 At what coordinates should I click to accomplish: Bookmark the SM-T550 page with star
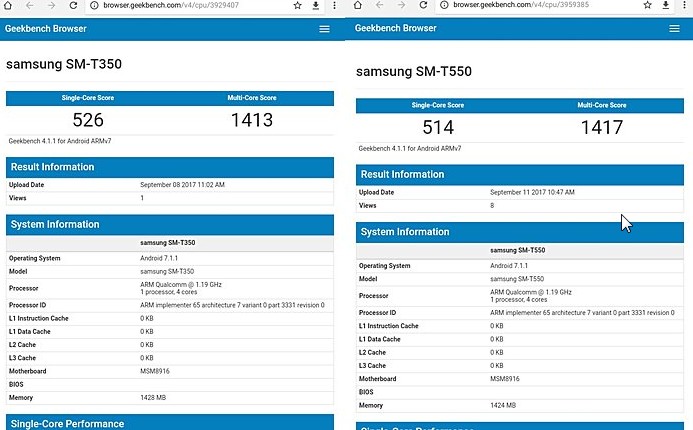pos(647,5)
